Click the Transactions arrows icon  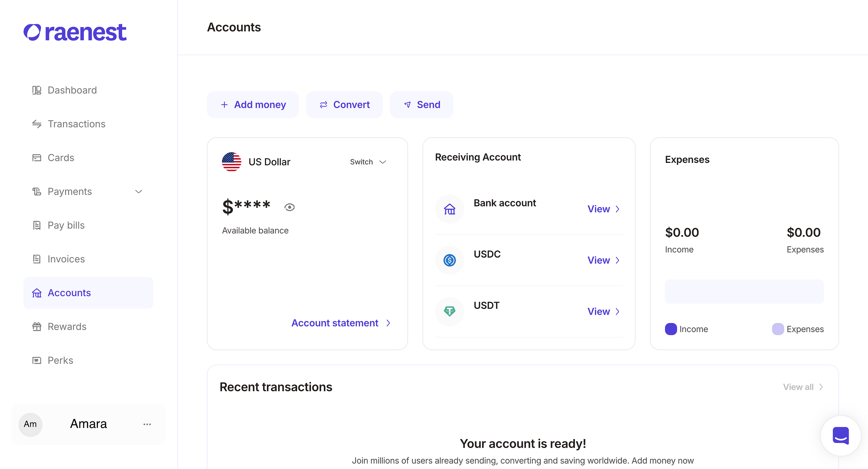coord(37,124)
